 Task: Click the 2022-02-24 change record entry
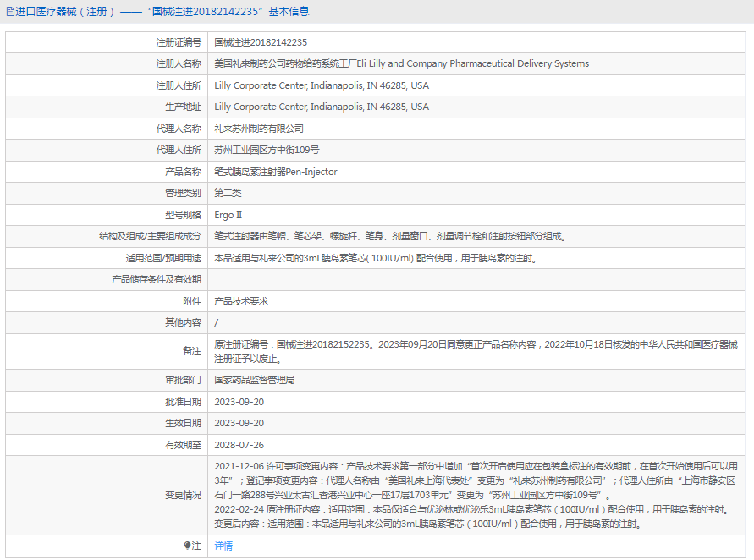click(473, 517)
